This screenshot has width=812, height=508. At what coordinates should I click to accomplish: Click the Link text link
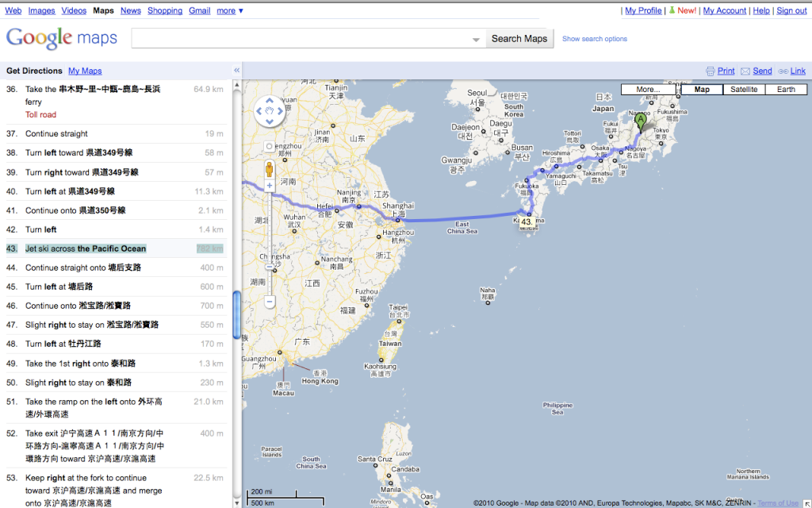pyautogui.click(x=798, y=71)
